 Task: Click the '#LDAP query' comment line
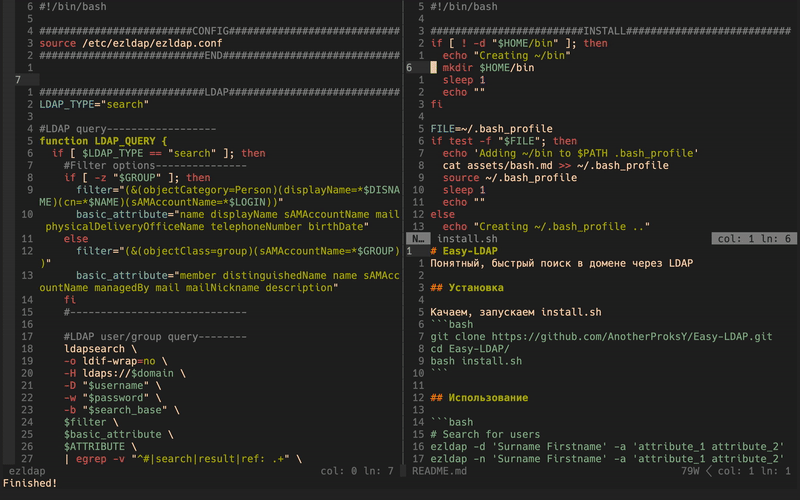[128, 129]
